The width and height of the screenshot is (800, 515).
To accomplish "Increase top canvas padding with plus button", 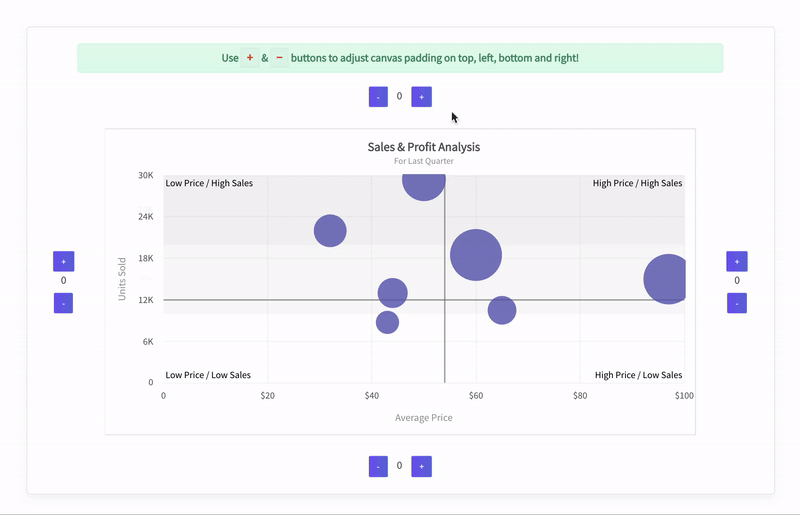I will [421, 97].
